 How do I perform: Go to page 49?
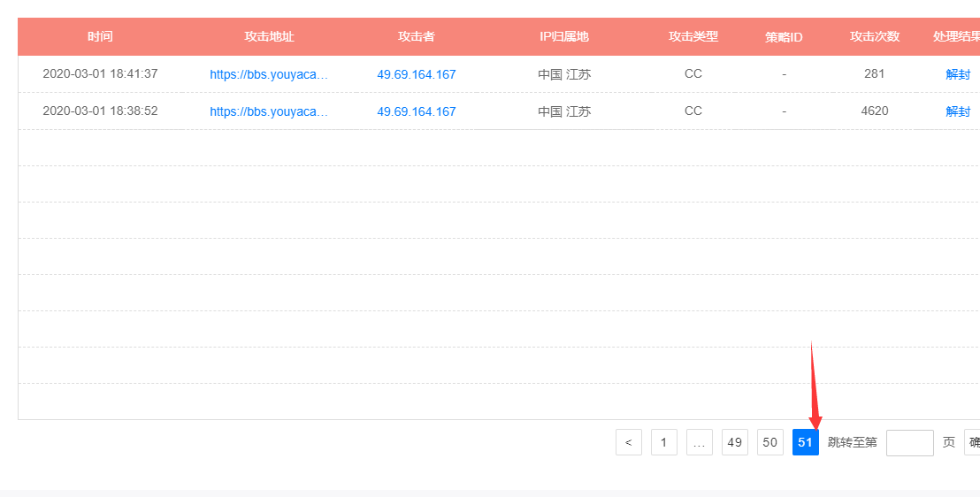pyautogui.click(x=735, y=442)
